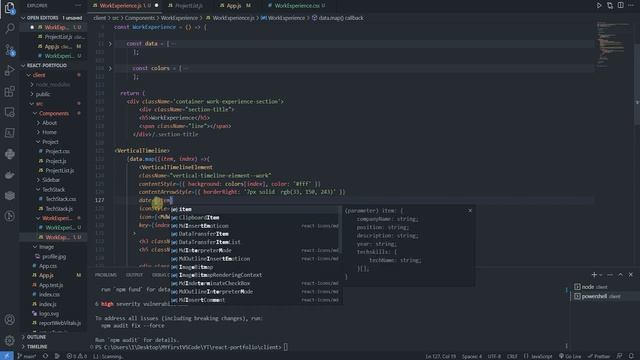The width and height of the screenshot is (640, 360).
Task: Close the parameter details popup
Action: click(470, 211)
